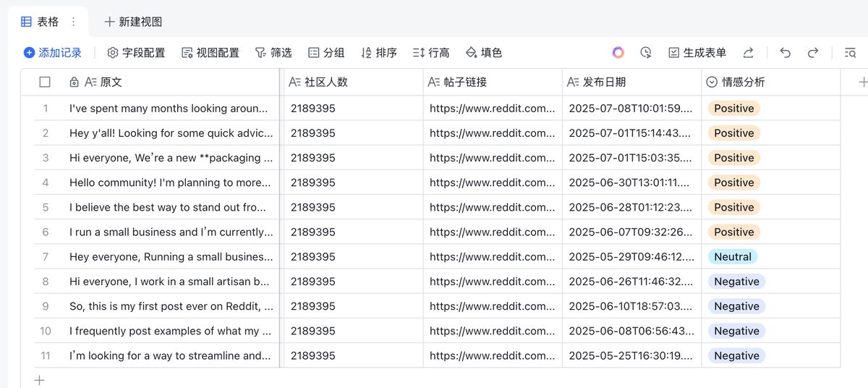Switch to the 表格 view tab
Viewport: 868px width, 388px height.
pyautogui.click(x=41, y=22)
